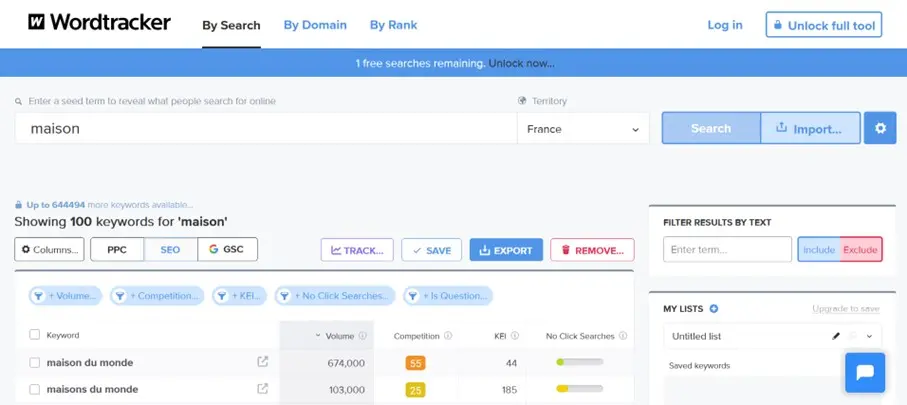
Task: Click the yellow competition badge 25
Action: coord(415,390)
